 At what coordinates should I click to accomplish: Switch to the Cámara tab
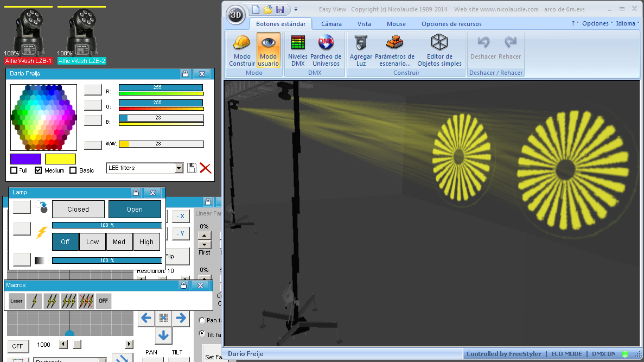click(x=331, y=24)
